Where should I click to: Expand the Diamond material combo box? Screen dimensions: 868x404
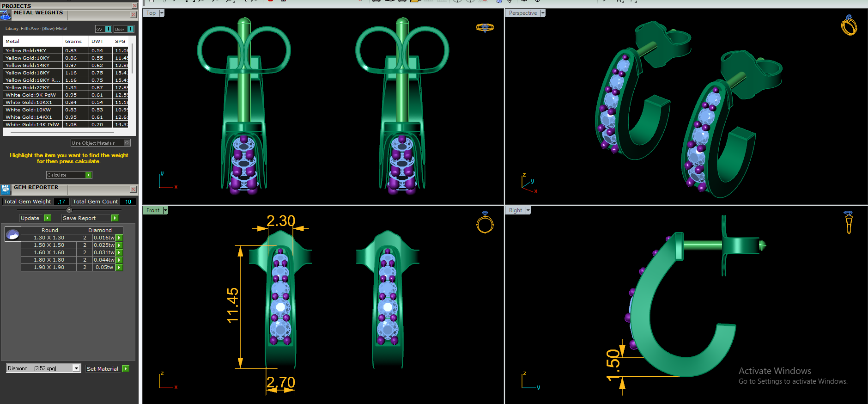76,368
